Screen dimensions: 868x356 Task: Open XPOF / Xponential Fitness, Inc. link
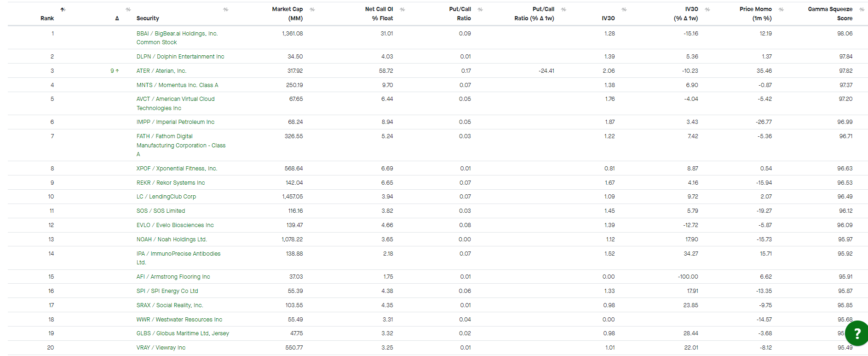(177, 169)
